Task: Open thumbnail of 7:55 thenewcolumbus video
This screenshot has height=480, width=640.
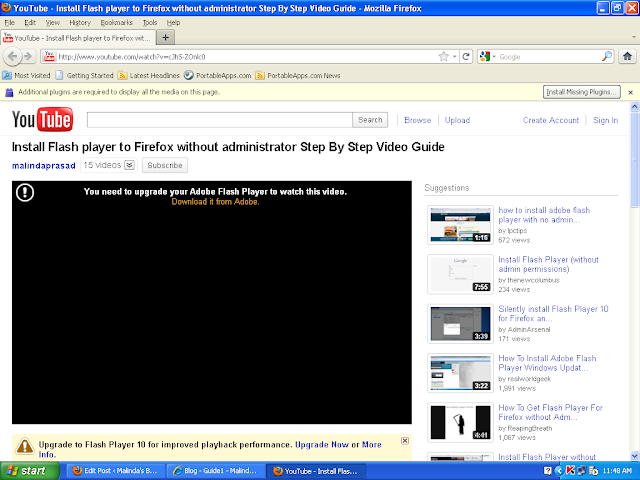Action: click(460, 274)
